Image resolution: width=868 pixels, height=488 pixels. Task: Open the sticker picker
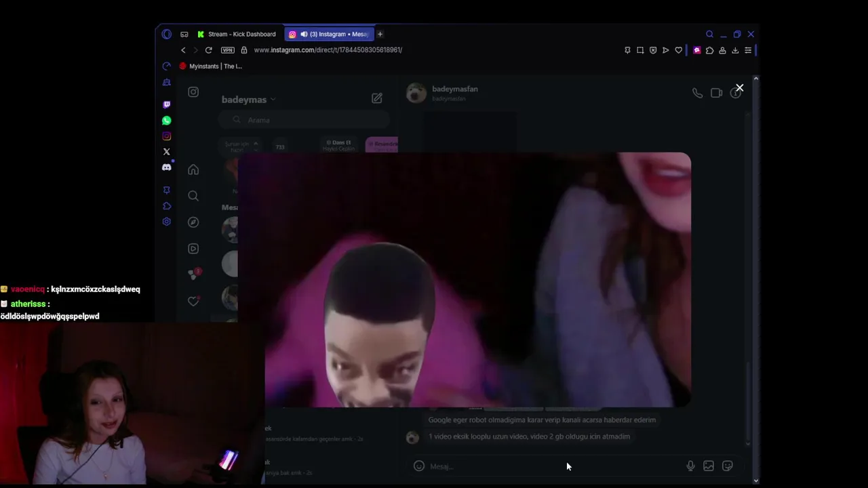click(x=728, y=466)
